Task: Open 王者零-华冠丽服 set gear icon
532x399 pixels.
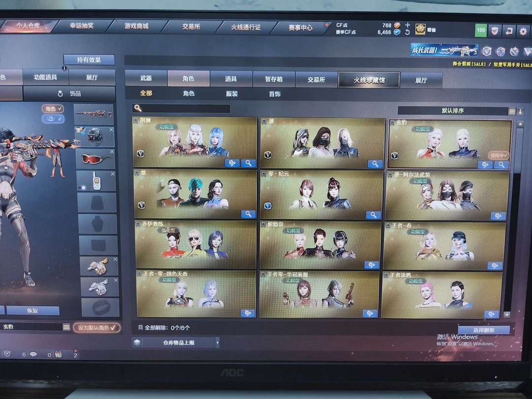Action: tap(370, 313)
